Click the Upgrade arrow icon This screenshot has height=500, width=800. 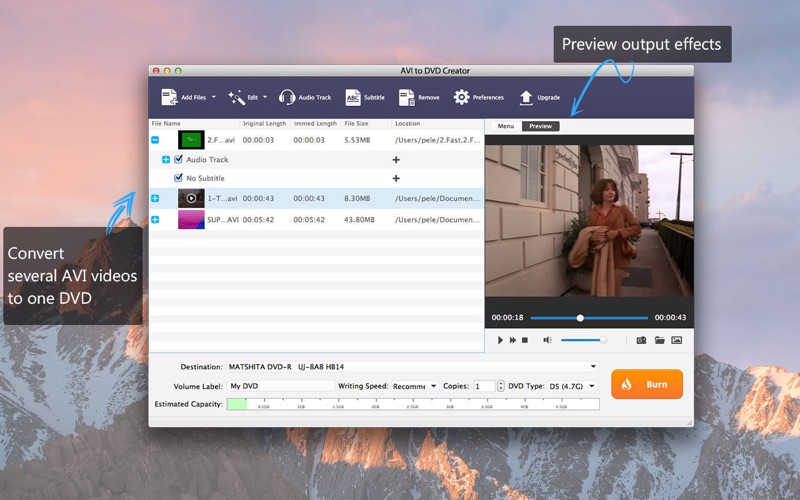tap(526, 97)
